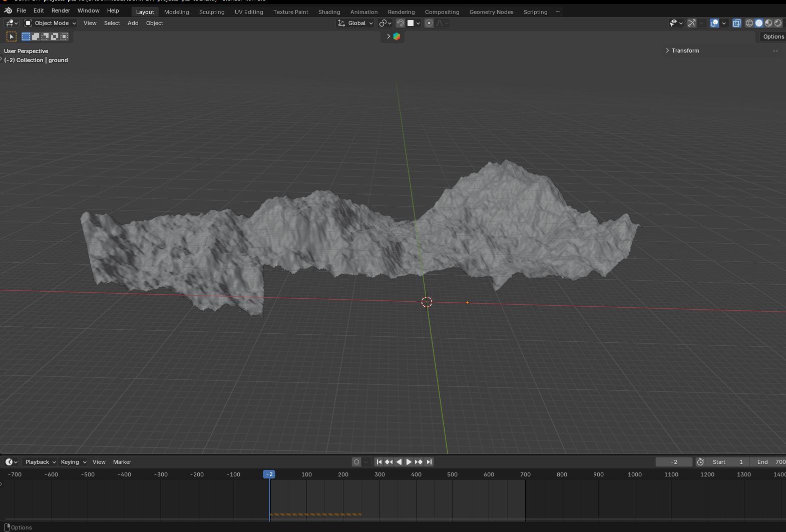Open the Global transform orientation dropdown
The height and width of the screenshot is (532, 786).
click(x=356, y=23)
